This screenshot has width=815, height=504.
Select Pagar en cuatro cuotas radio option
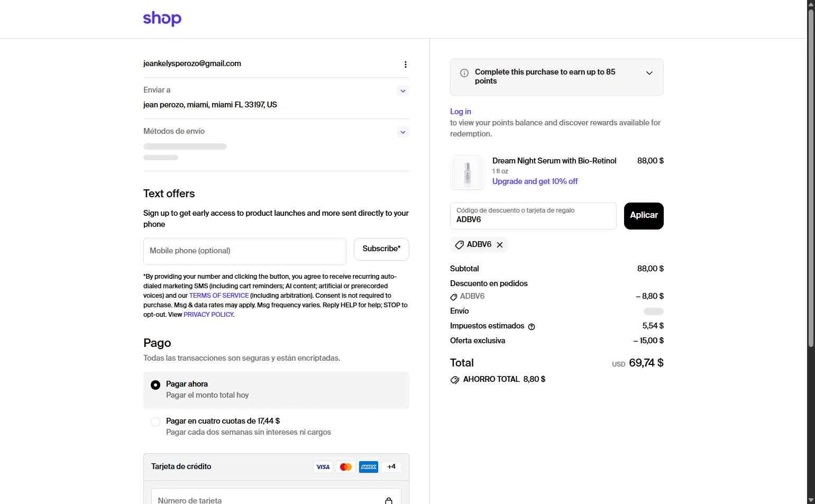coord(155,422)
